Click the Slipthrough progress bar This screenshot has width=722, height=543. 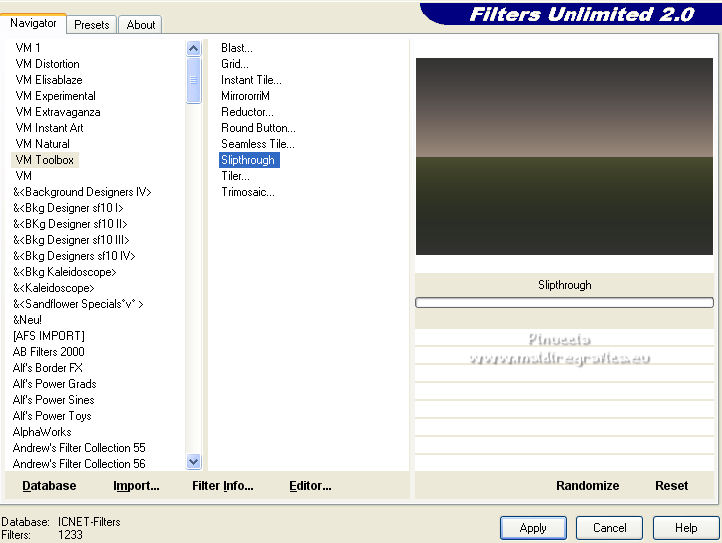(x=564, y=303)
